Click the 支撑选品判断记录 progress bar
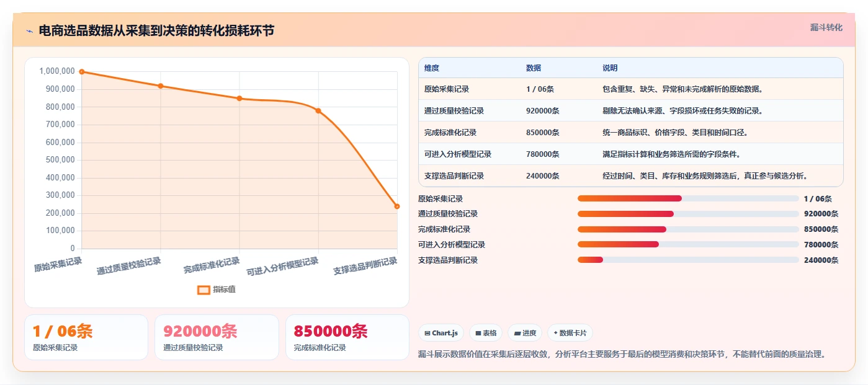Image resolution: width=868 pixels, height=385 pixels. point(688,260)
